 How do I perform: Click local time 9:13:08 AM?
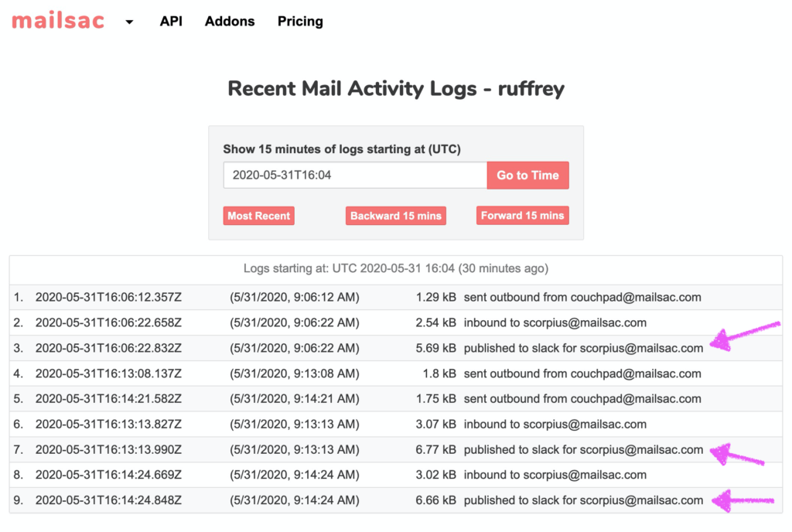pos(295,373)
